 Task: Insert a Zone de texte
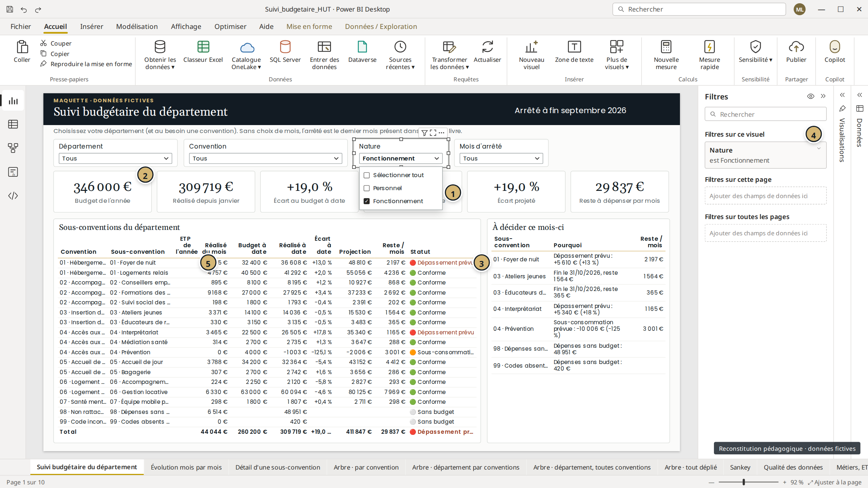pos(574,52)
